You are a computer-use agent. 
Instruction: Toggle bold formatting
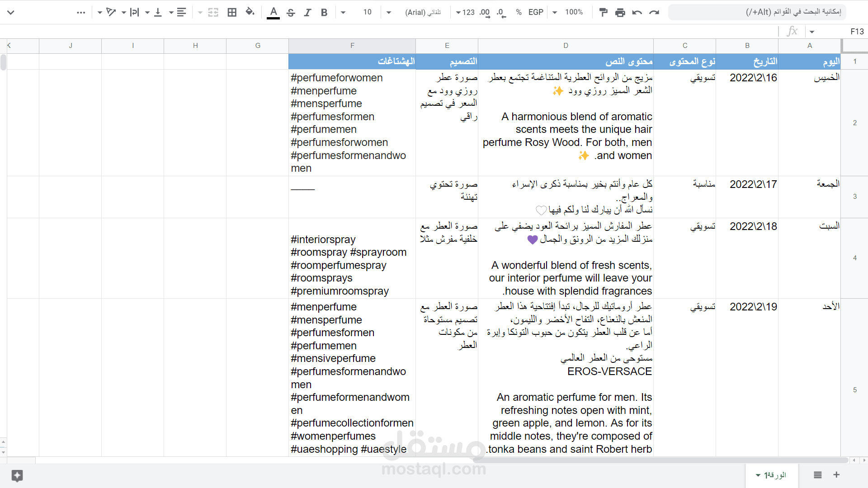pos(324,12)
